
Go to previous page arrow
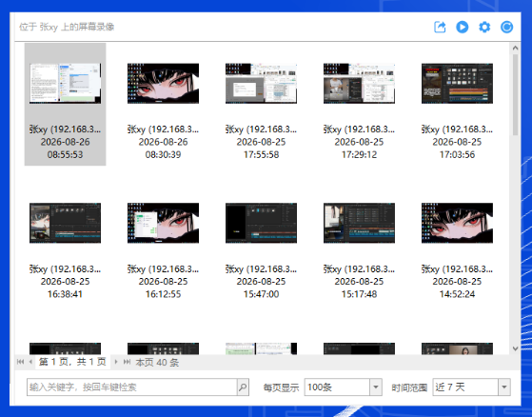click(x=30, y=362)
